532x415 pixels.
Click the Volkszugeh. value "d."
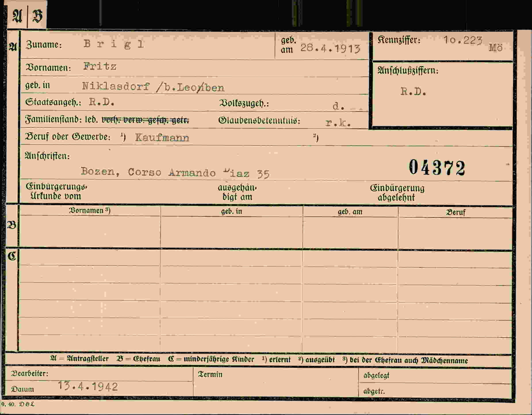338,106
